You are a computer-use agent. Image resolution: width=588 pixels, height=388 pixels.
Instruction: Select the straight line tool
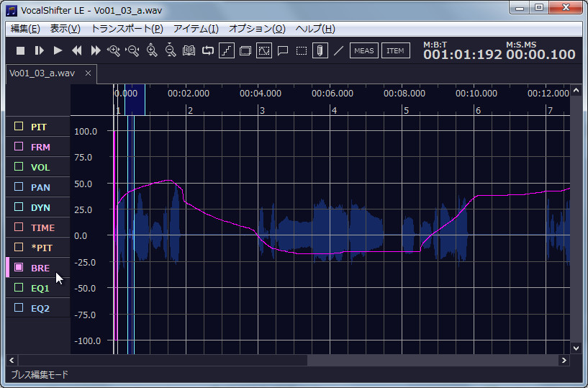[339, 50]
